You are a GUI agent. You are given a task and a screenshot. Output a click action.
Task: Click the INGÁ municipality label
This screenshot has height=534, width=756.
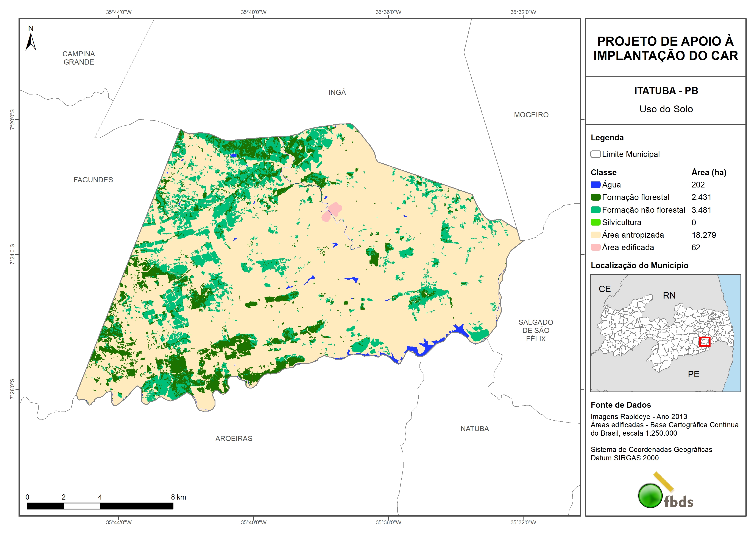click(337, 93)
